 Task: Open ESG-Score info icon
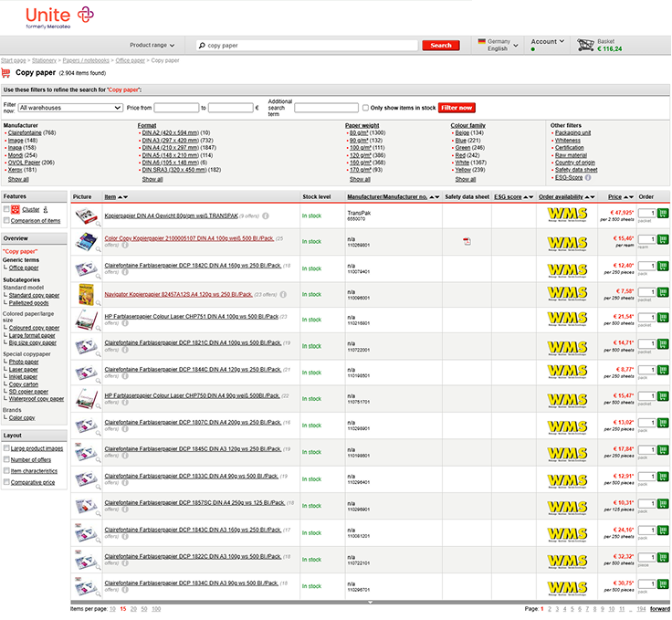coord(588,177)
